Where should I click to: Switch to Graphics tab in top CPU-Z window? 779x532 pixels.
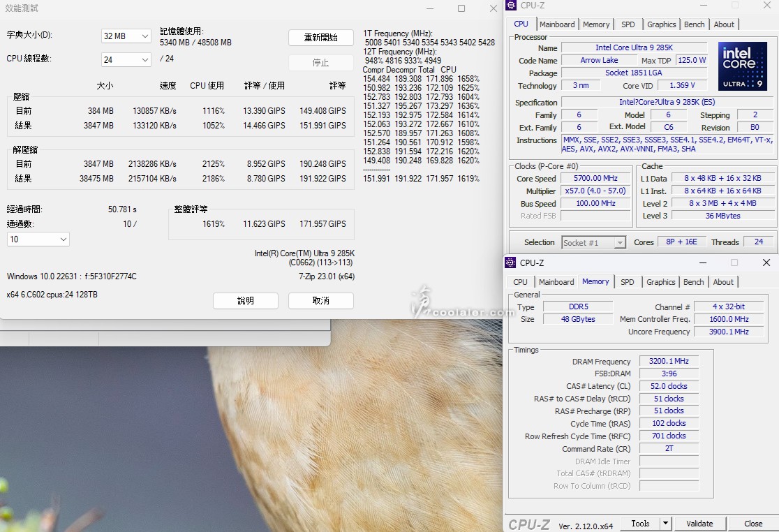[661, 24]
